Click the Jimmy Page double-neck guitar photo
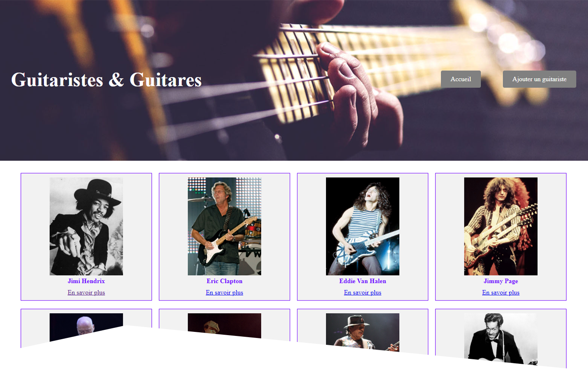Viewport: 588px width, 375px height. click(501, 226)
